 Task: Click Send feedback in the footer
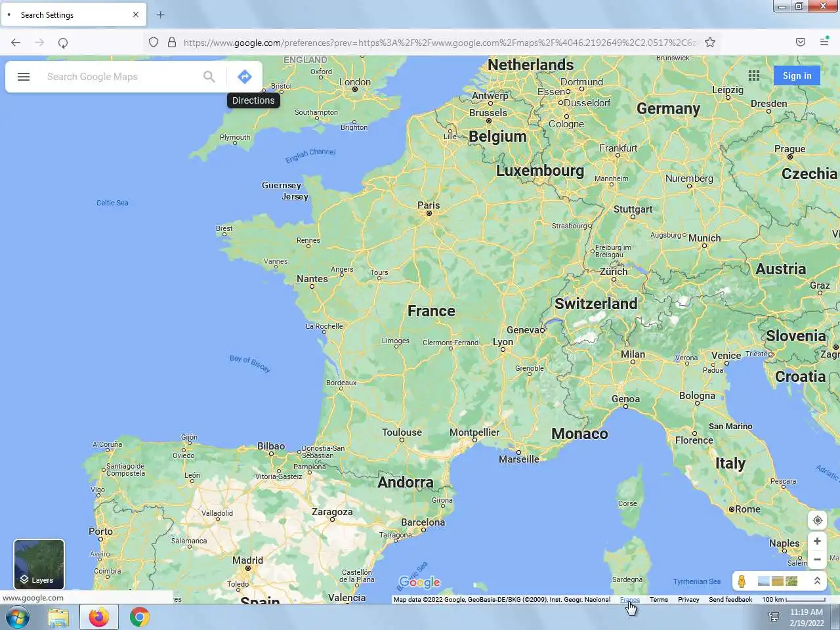click(730, 600)
